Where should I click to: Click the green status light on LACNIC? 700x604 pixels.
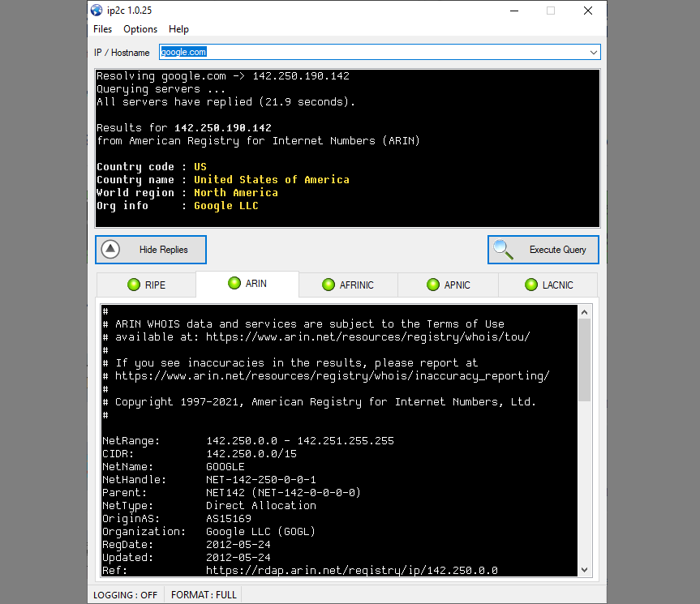530,285
